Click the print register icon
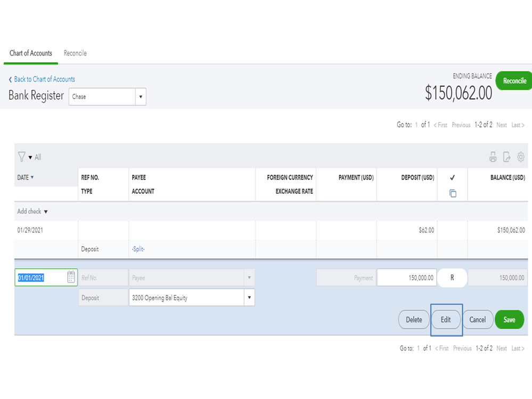Screen dimensions: 532x399 [493, 157]
